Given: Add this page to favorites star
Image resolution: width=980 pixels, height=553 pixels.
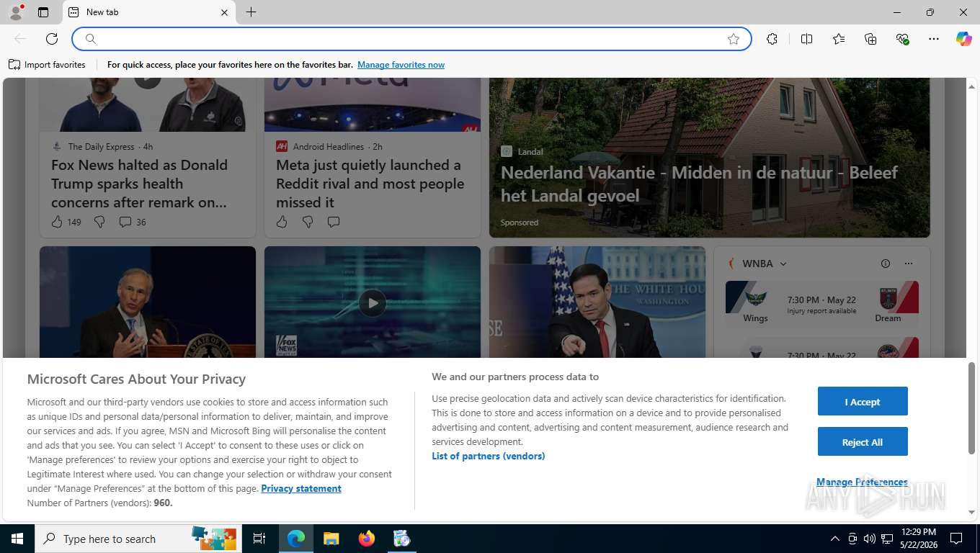Looking at the screenshot, I should [x=734, y=39].
